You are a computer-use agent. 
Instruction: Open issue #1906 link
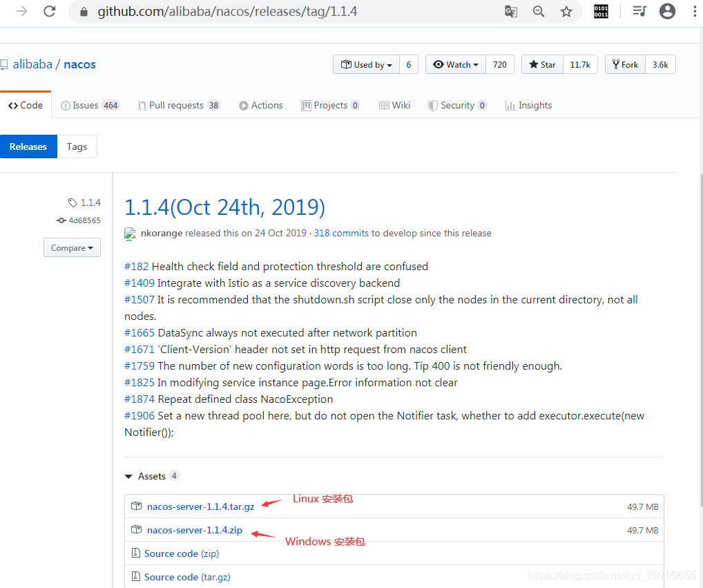139,416
